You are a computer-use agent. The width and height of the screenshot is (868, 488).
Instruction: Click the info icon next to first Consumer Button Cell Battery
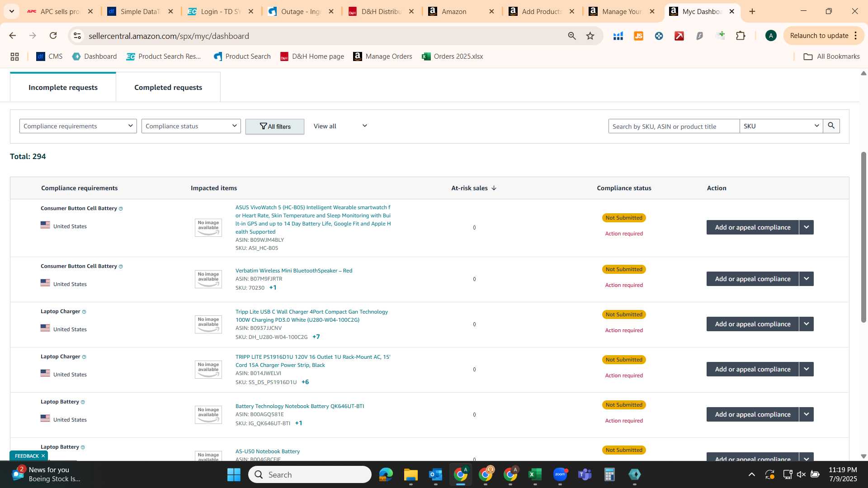[x=121, y=209]
